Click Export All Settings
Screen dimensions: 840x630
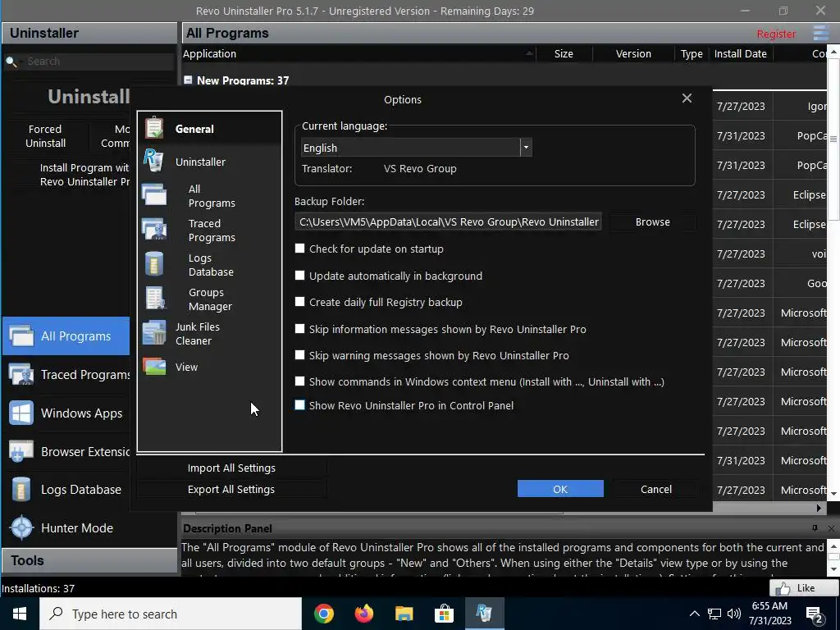pos(231,489)
